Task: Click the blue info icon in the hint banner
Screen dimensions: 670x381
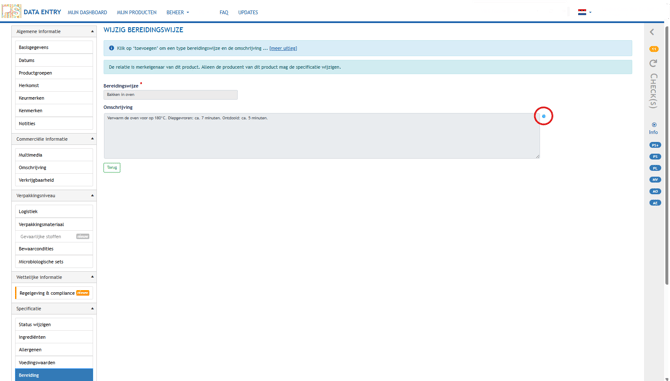Action: coord(112,48)
